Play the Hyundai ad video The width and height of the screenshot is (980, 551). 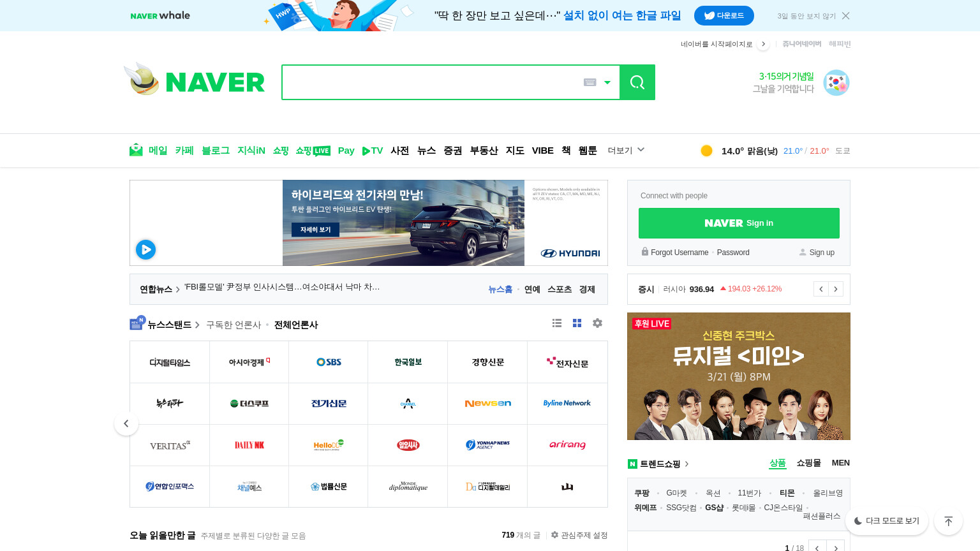click(x=145, y=249)
